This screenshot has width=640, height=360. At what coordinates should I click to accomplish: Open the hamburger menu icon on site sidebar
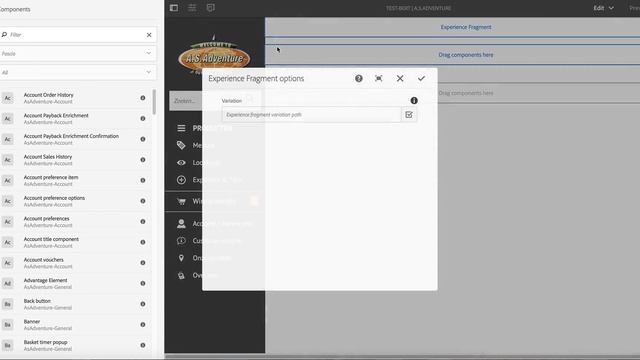click(181, 128)
